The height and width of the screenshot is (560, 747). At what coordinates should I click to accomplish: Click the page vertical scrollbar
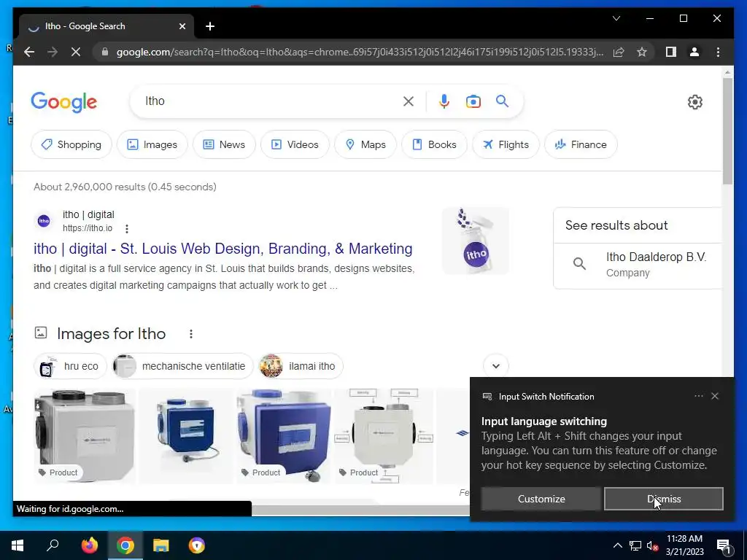click(727, 131)
